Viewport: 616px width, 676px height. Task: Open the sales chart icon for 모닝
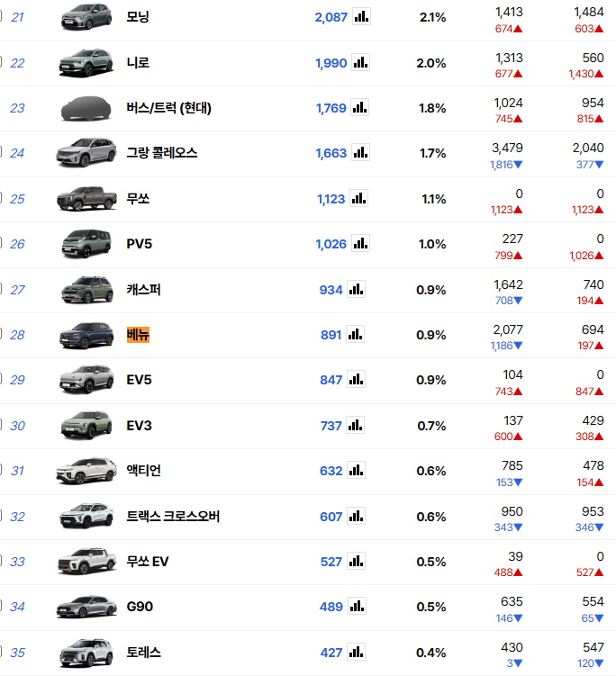360,17
